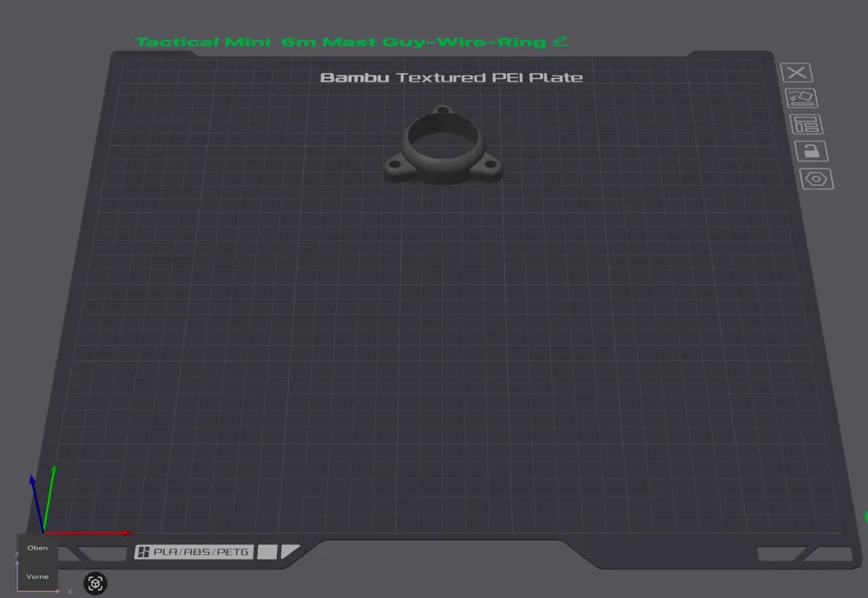Screen dimensions: 868x598
Task: Toggle the plate lock icon
Action: (811, 151)
